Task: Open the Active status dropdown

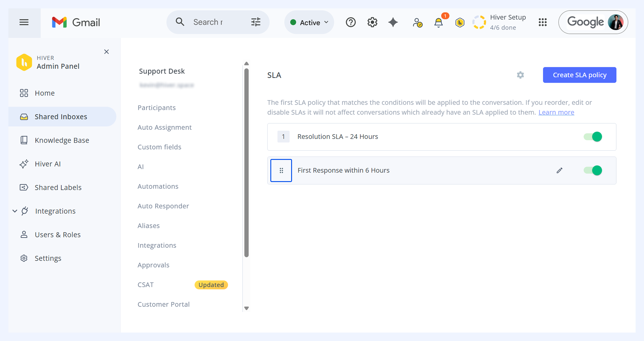Action: tap(309, 22)
